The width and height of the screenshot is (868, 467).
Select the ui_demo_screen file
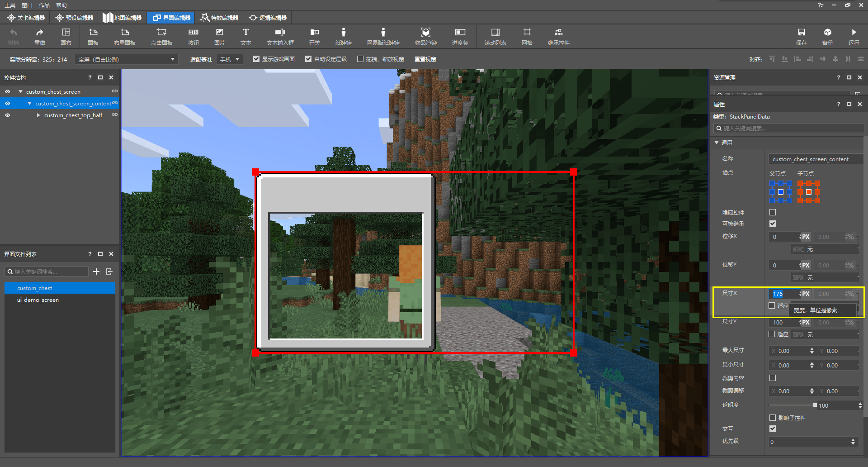[x=60, y=300]
